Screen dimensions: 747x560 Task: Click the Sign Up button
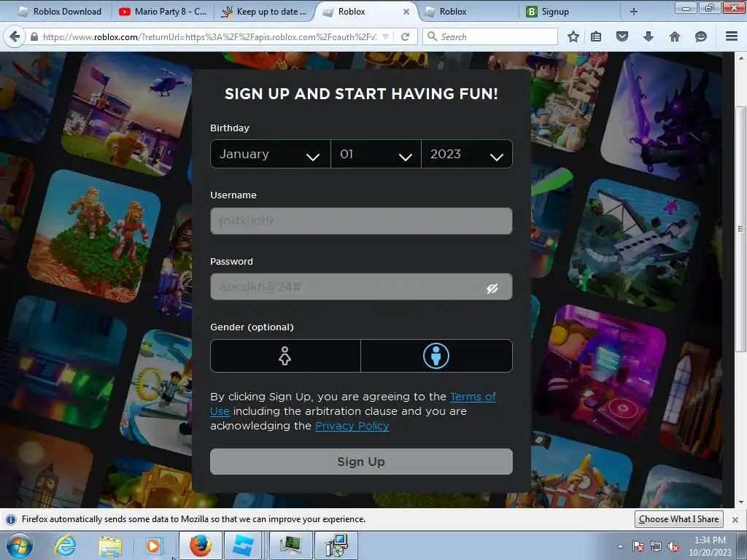(x=361, y=462)
